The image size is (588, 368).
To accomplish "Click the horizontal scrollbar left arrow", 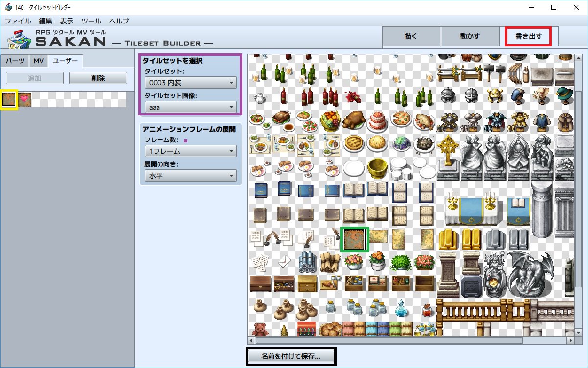I will click(251, 340).
